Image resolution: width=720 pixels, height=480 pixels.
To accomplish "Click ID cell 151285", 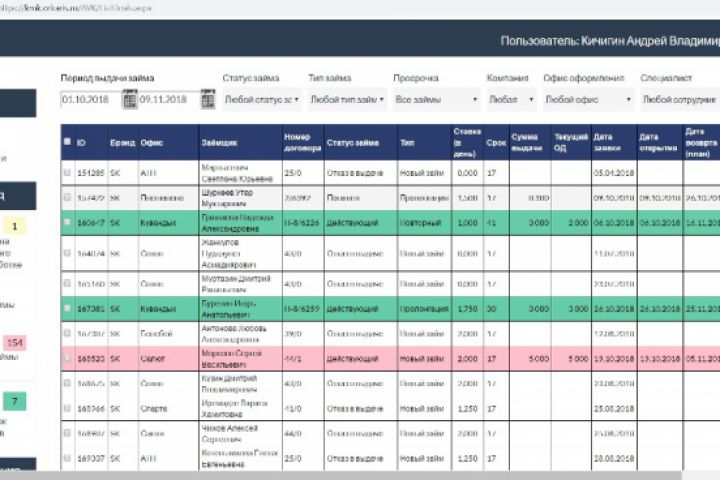I will (90, 173).
